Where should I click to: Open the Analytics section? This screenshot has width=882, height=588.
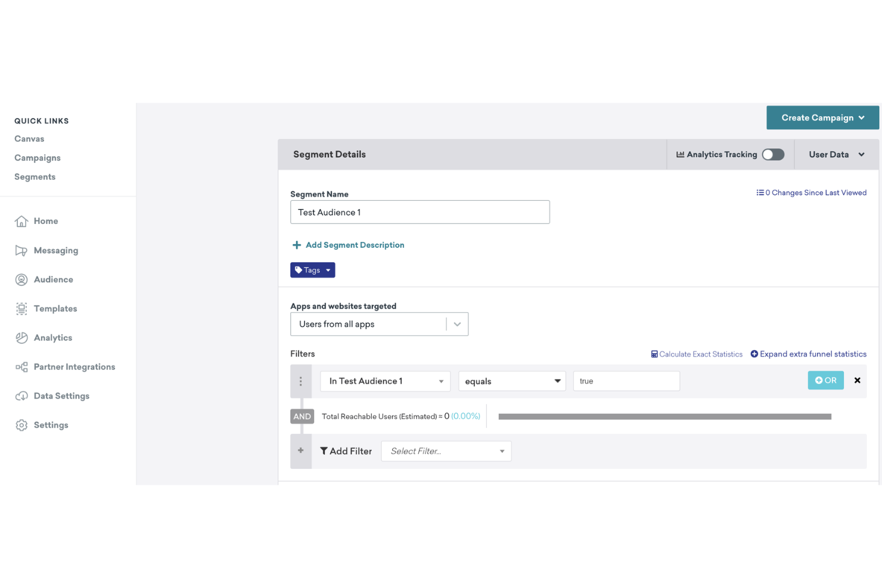coord(52,338)
